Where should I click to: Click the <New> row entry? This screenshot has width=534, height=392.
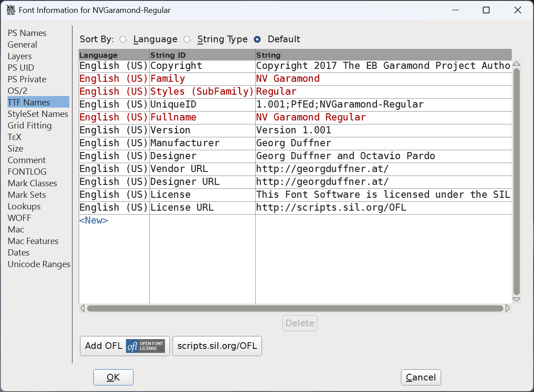(94, 220)
